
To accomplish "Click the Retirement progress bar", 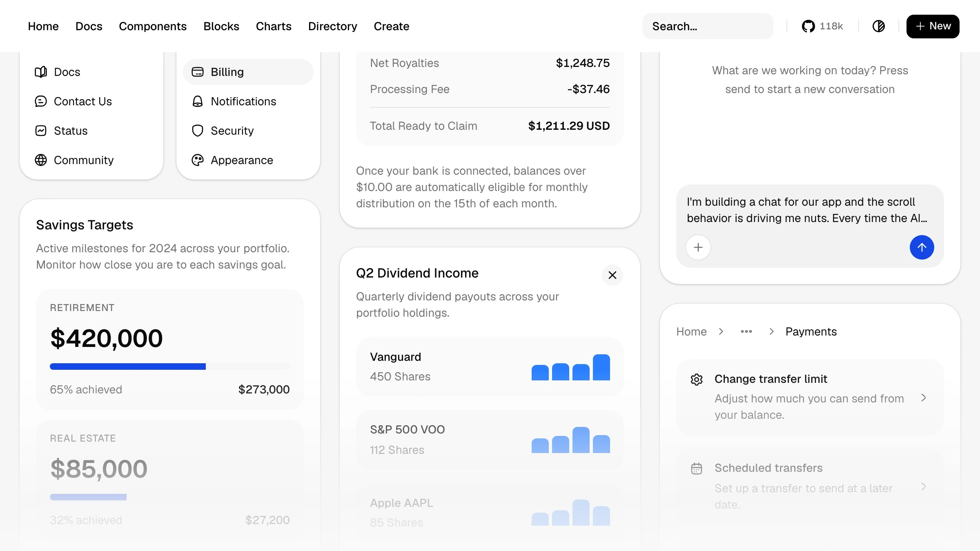I will [169, 367].
